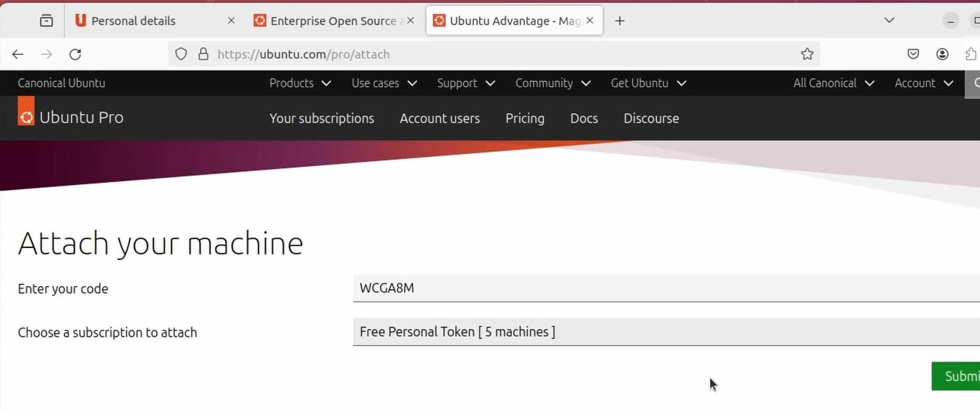Image resolution: width=980 pixels, height=410 pixels.
Task: Click the Enter your code field
Action: tap(666, 288)
